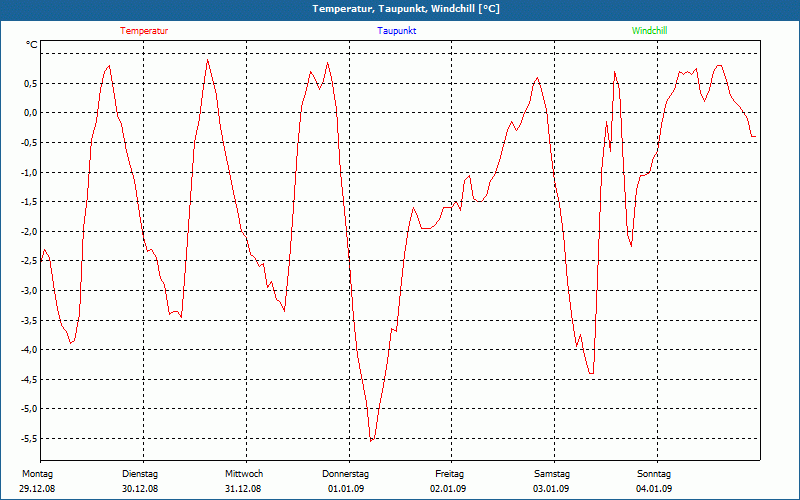Select the -1,5 y-axis value

coord(29,202)
